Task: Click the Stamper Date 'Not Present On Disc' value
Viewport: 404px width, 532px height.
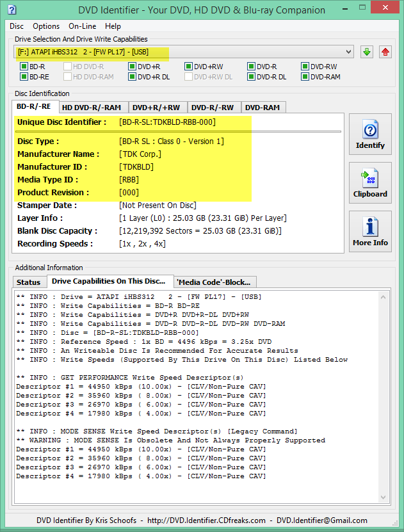Action: 158,206
